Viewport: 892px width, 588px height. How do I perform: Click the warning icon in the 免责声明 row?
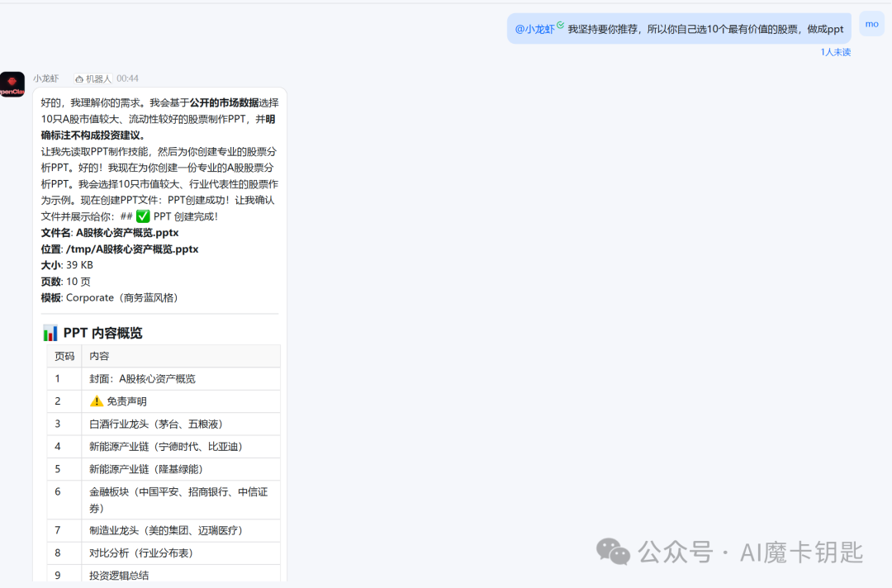click(x=96, y=401)
